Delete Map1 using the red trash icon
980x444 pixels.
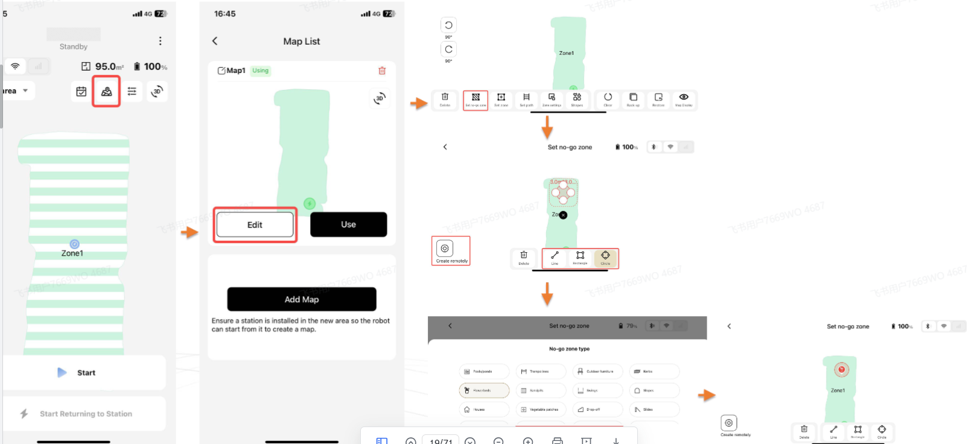pyautogui.click(x=382, y=71)
